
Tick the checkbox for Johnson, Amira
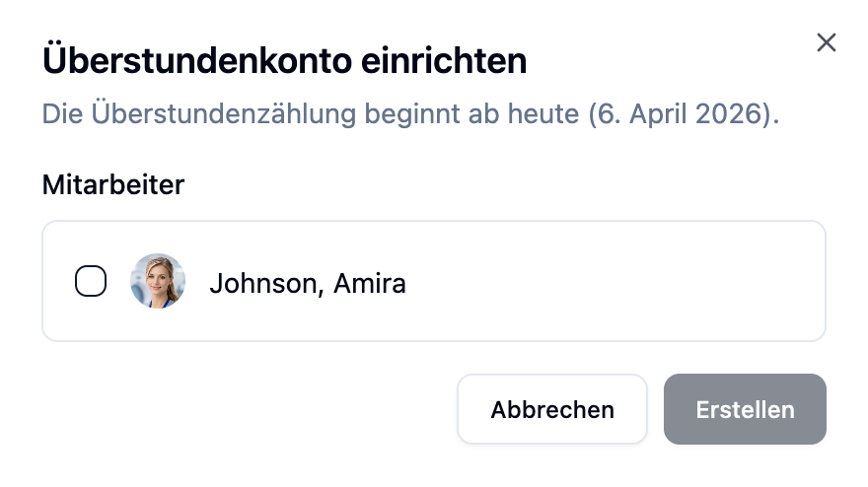[x=91, y=282]
